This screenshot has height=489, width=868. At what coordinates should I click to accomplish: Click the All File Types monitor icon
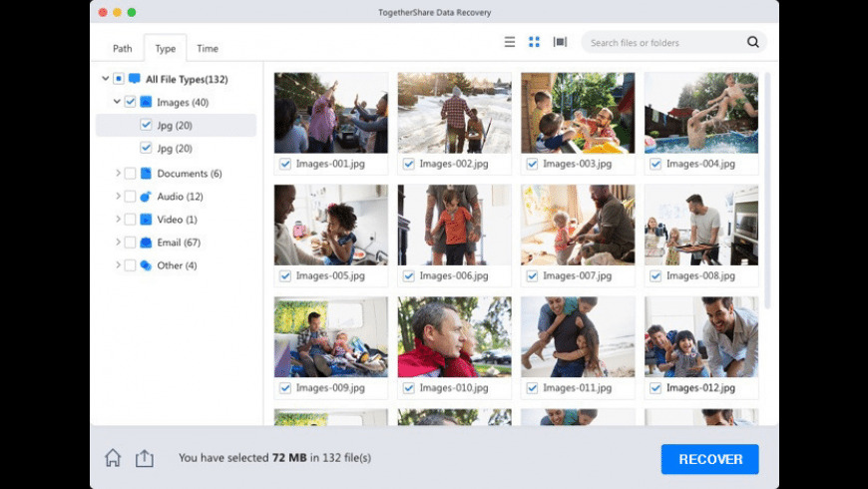135,79
